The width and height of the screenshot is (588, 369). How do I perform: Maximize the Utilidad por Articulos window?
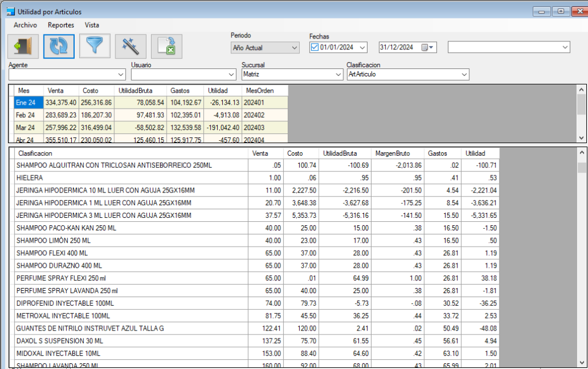click(561, 11)
